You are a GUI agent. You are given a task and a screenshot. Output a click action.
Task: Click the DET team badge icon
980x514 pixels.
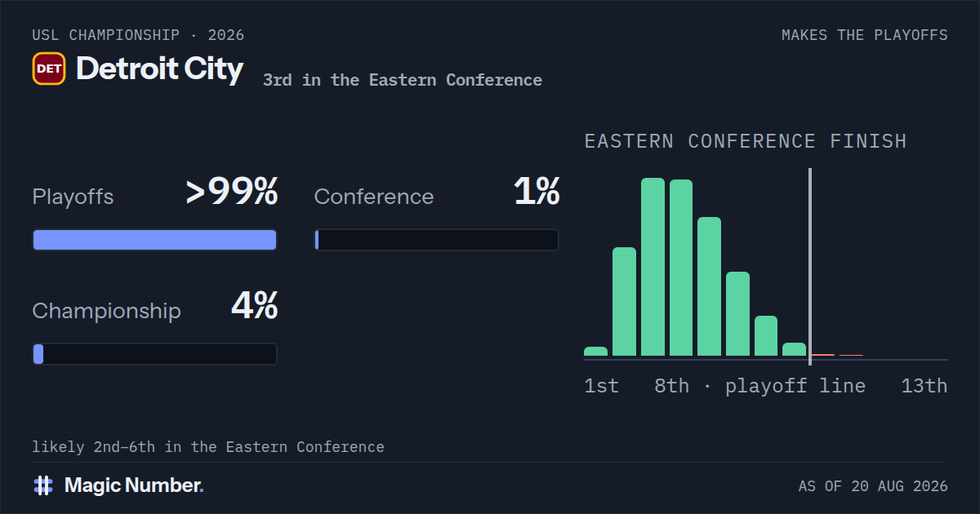(49, 69)
